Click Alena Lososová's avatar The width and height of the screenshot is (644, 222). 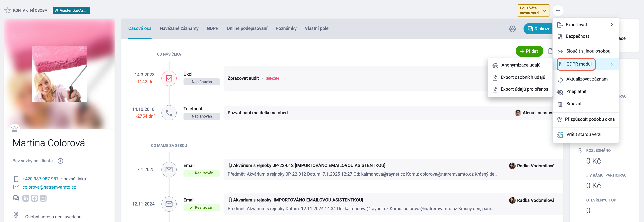pyautogui.click(x=518, y=113)
